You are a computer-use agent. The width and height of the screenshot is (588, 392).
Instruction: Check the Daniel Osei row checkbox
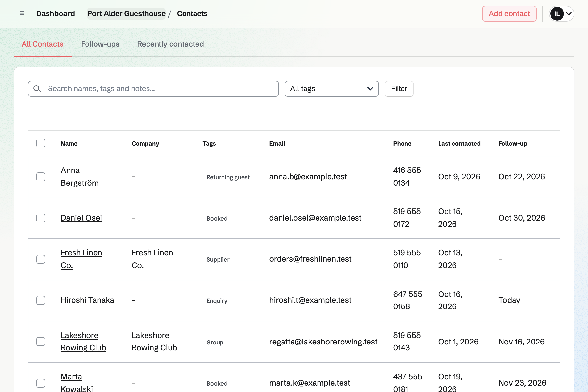click(40, 218)
